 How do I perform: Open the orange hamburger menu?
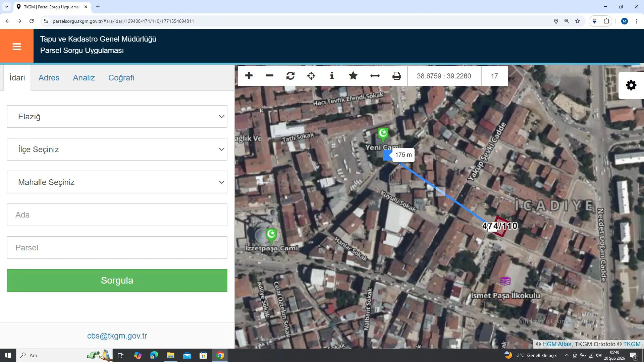click(x=17, y=46)
